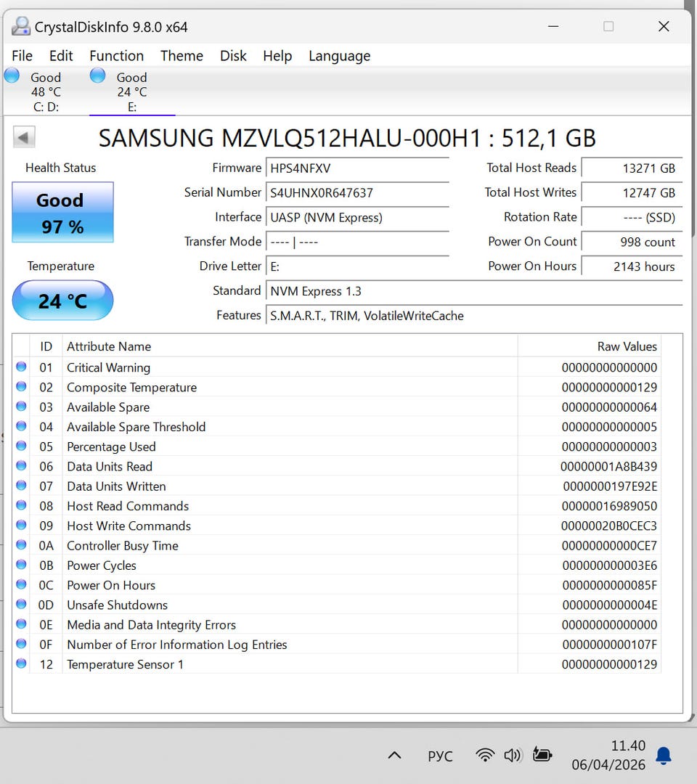Screen dimensions: 697x784
Task: Open the Theme menu
Action: pos(182,56)
